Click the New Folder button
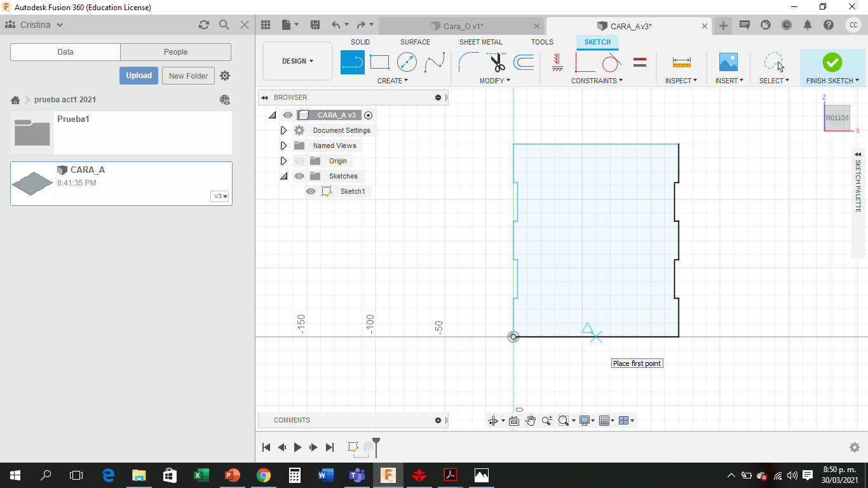Image resolution: width=868 pixels, height=488 pixels. [189, 76]
